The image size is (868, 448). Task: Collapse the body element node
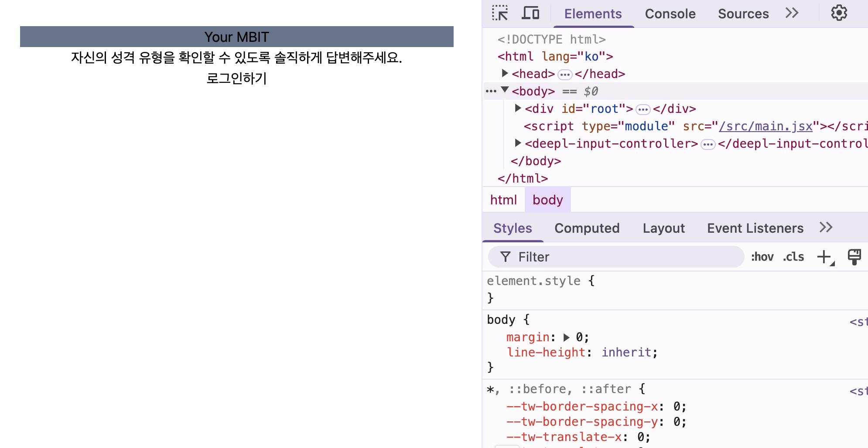click(x=505, y=90)
